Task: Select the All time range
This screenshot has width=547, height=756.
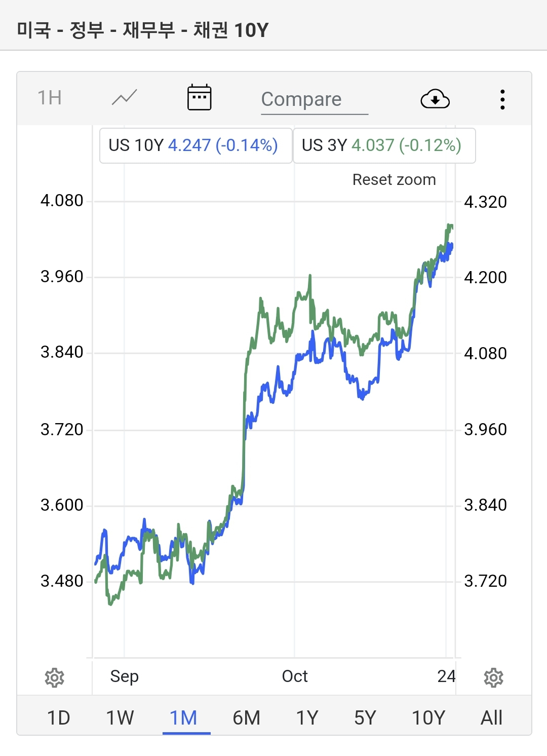Action: tap(491, 717)
